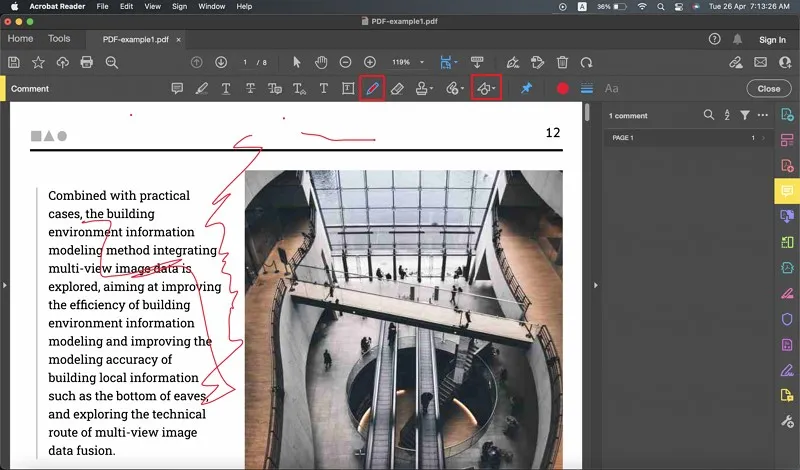
Task: Star the document as favorite
Action: click(x=38, y=62)
